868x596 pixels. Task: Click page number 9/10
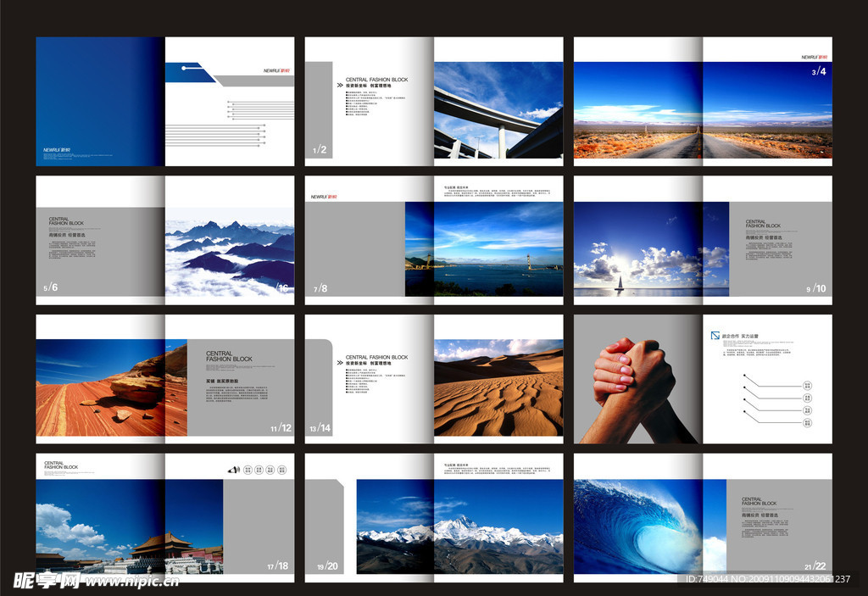816,288
